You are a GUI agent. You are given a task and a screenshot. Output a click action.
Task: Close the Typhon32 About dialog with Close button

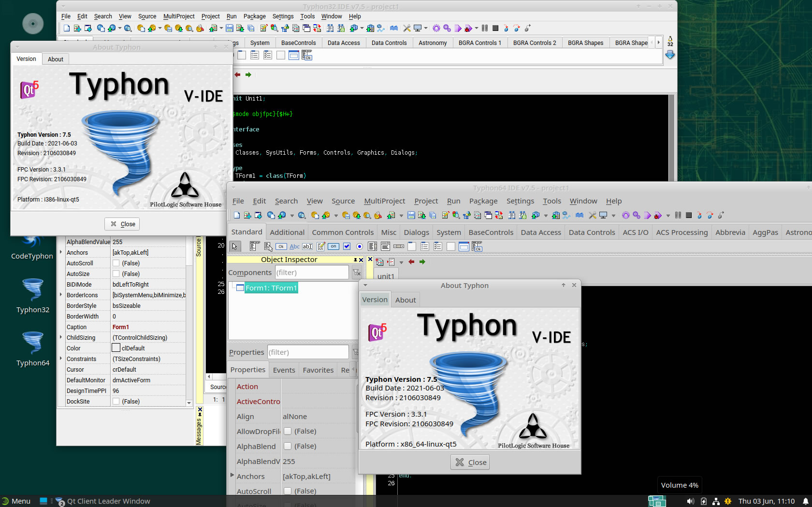pos(122,224)
